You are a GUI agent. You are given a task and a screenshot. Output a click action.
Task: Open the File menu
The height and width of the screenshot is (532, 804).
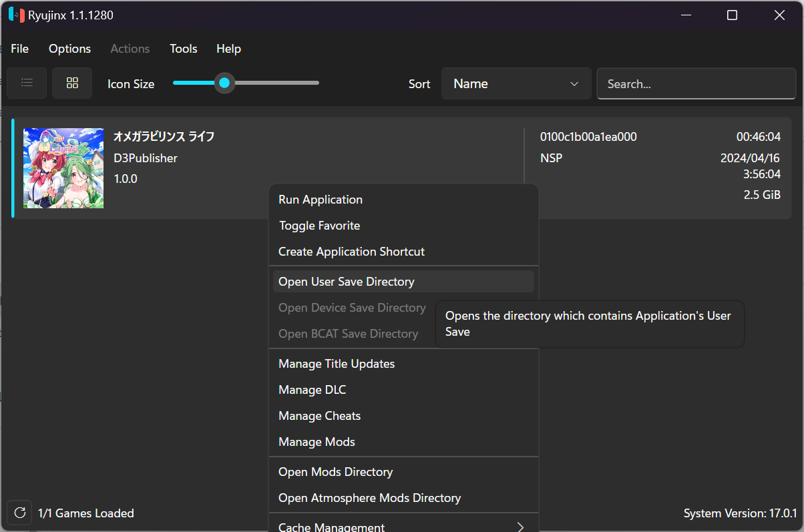[20, 49]
